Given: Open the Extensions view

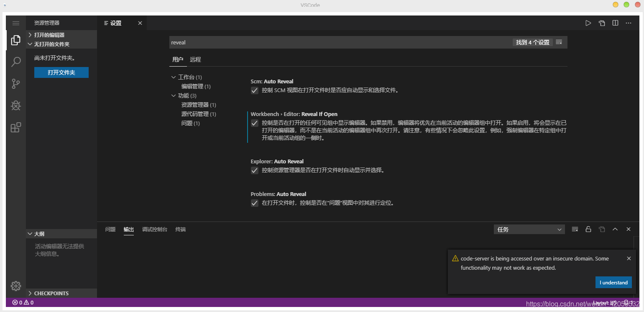Looking at the screenshot, I should (x=16, y=127).
